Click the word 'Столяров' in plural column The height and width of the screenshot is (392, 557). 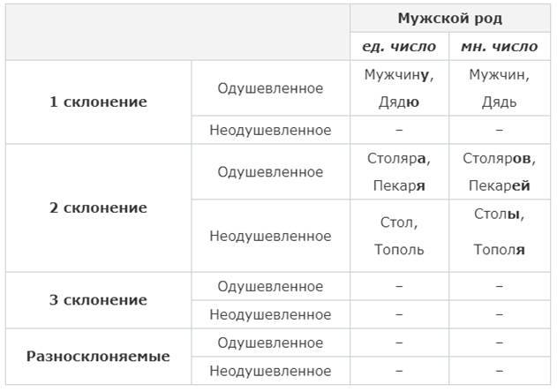pos(498,159)
